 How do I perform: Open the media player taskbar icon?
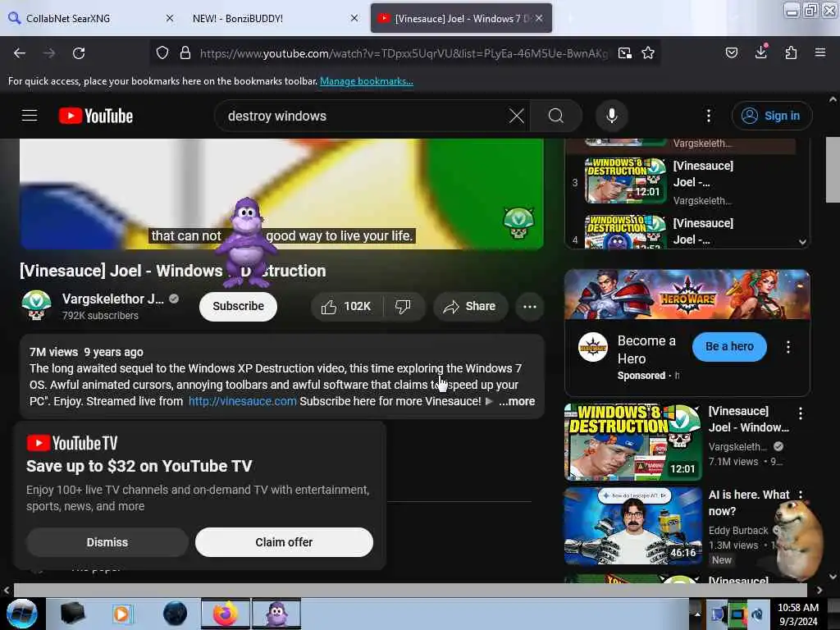pos(121,614)
